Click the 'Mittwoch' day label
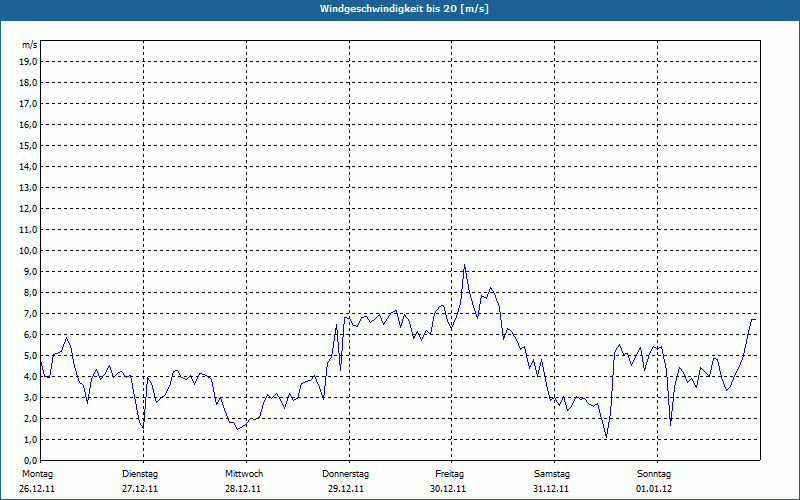The height and width of the screenshot is (500, 800). click(x=244, y=474)
